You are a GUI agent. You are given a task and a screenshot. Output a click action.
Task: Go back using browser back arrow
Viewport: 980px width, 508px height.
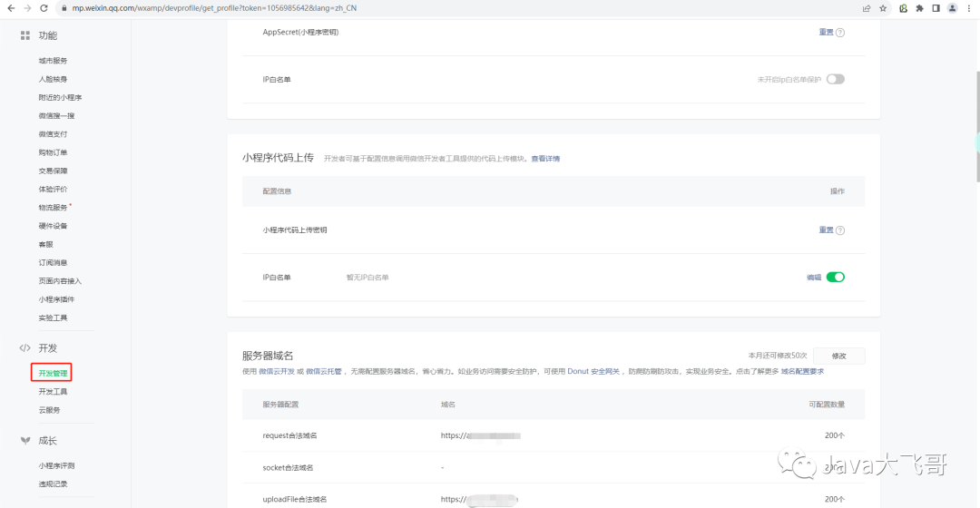coord(11,8)
